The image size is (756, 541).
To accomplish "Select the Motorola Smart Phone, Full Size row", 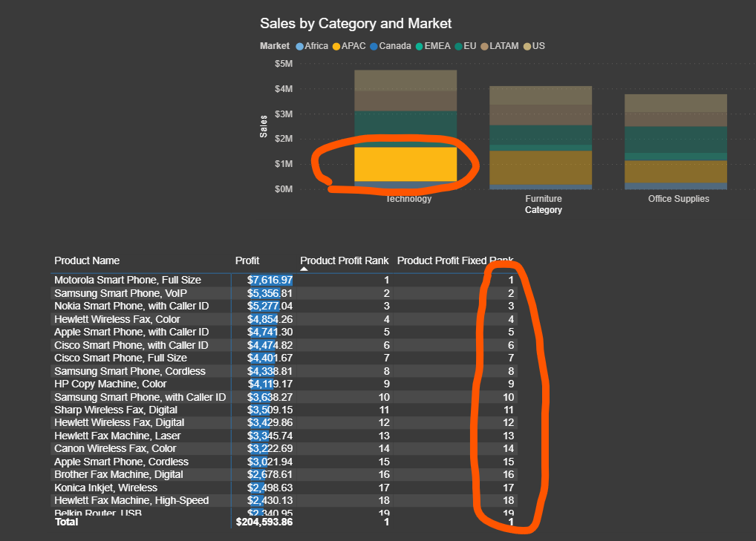I will point(284,280).
